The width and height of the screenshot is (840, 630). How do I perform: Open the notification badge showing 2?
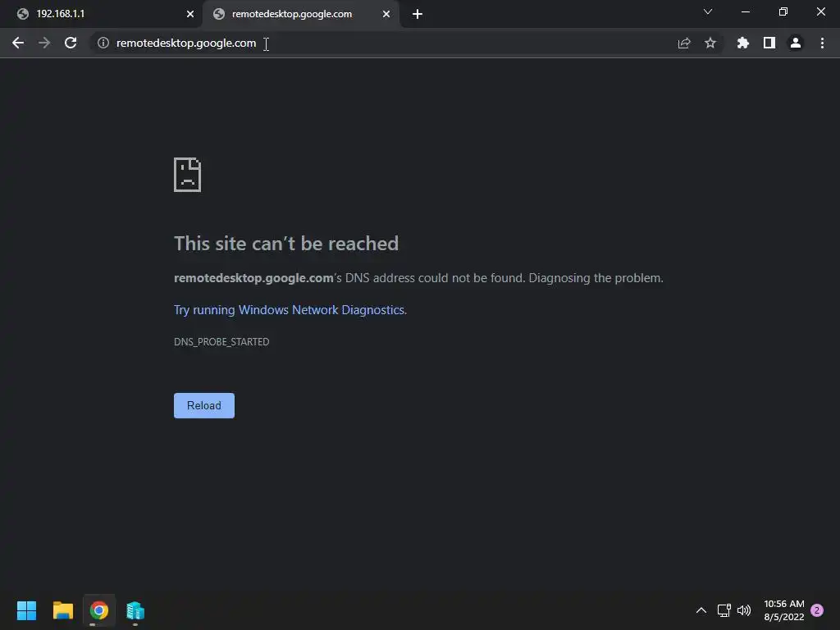pos(817,610)
